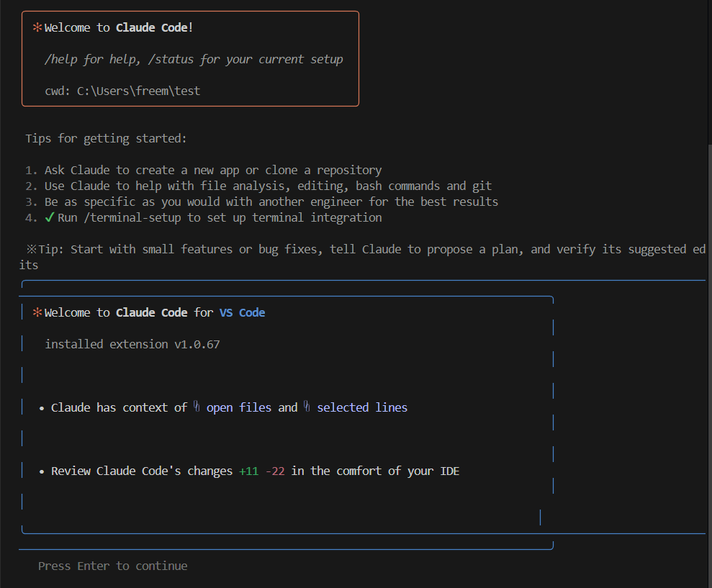Click the "Claude has context of" text

119,408
